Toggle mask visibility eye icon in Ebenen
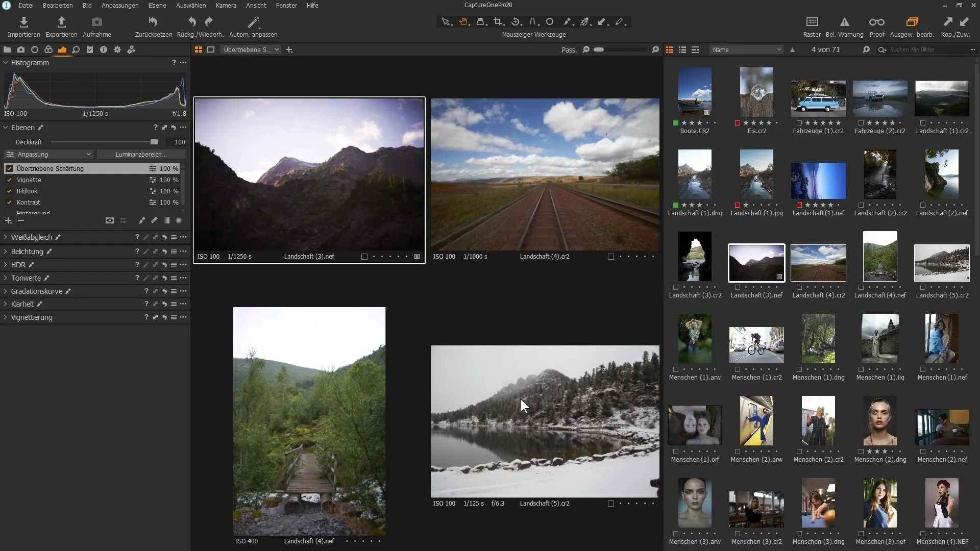 110,220
